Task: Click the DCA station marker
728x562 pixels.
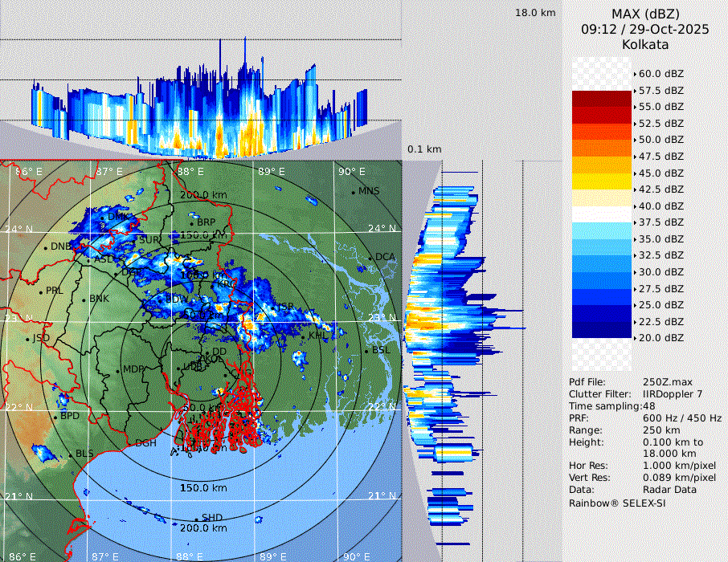Action: coord(371,258)
